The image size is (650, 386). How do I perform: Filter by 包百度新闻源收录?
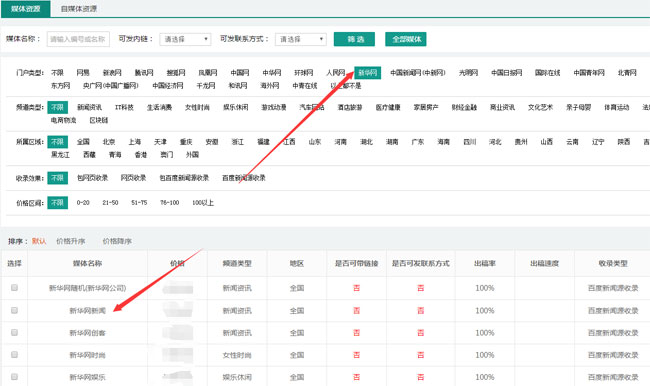(x=184, y=177)
